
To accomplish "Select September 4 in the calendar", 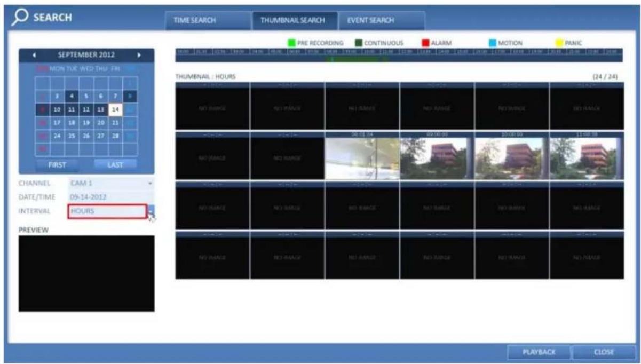I will coord(72,97).
